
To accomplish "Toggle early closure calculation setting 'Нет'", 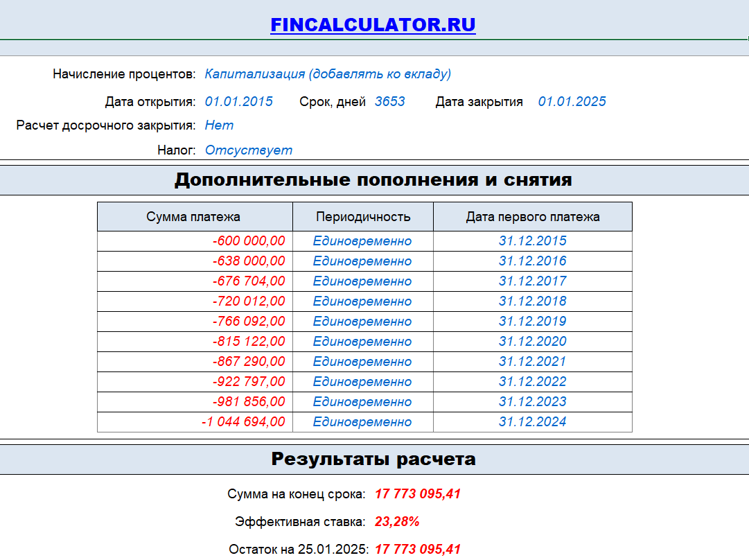I will point(219,125).
